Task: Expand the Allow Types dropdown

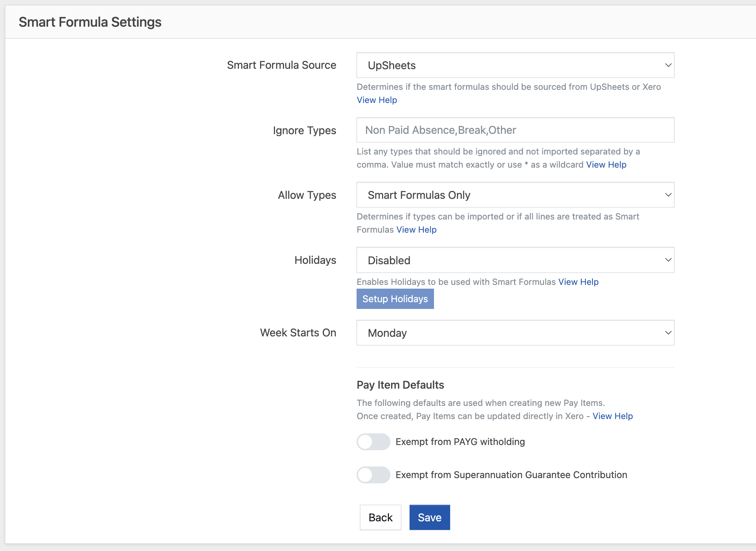Action: pyautogui.click(x=515, y=195)
